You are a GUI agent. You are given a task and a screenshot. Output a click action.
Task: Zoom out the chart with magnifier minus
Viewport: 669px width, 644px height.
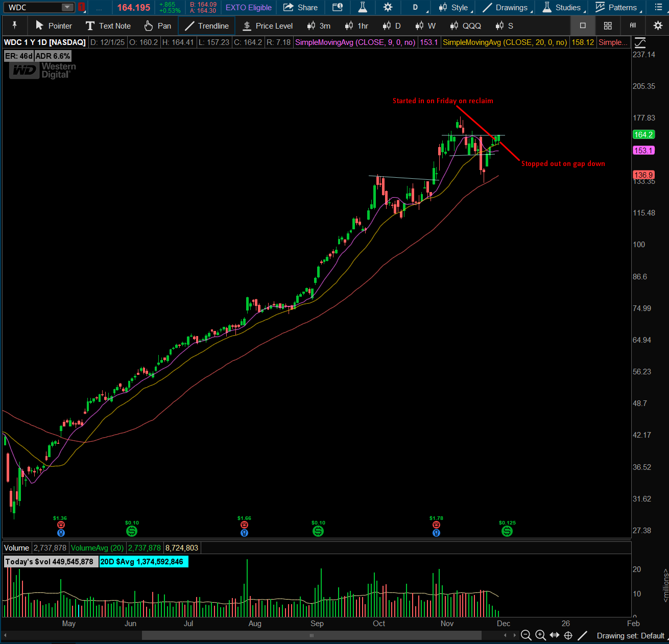tap(526, 636)
